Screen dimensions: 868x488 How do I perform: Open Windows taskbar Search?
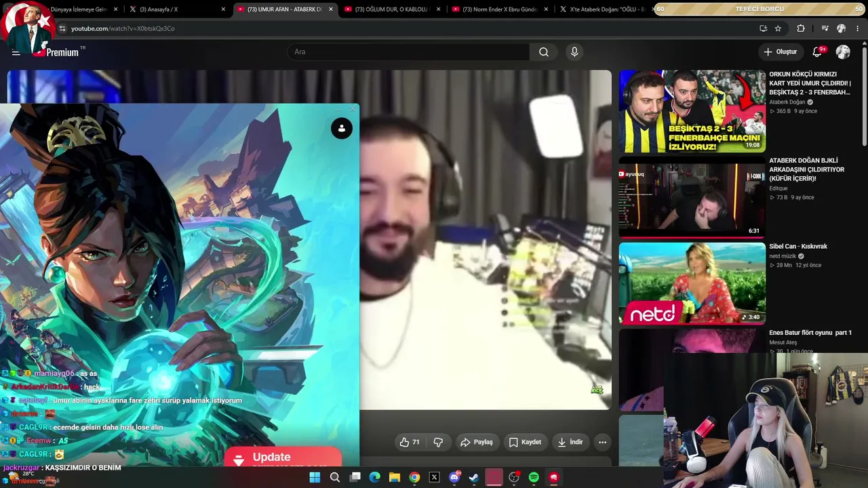(x=335, y=477)
